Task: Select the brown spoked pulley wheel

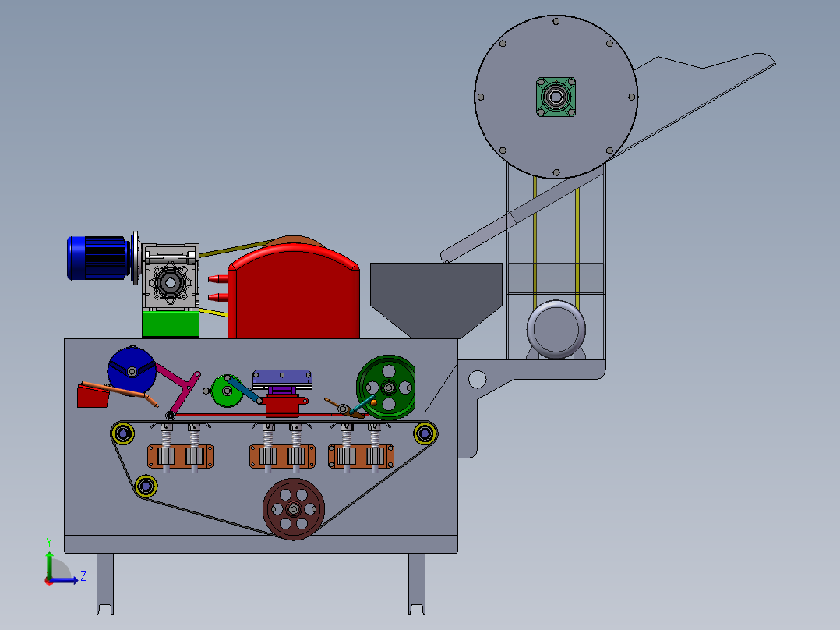Action: pyautogui.click(x=293, y=509)
